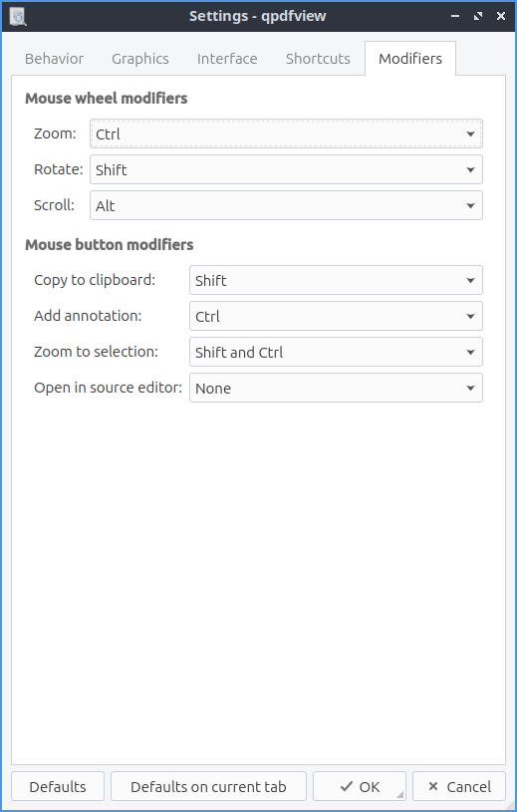Open the Zoom modifier dropdown
This screenshot has width=517, height=812.
286,134
